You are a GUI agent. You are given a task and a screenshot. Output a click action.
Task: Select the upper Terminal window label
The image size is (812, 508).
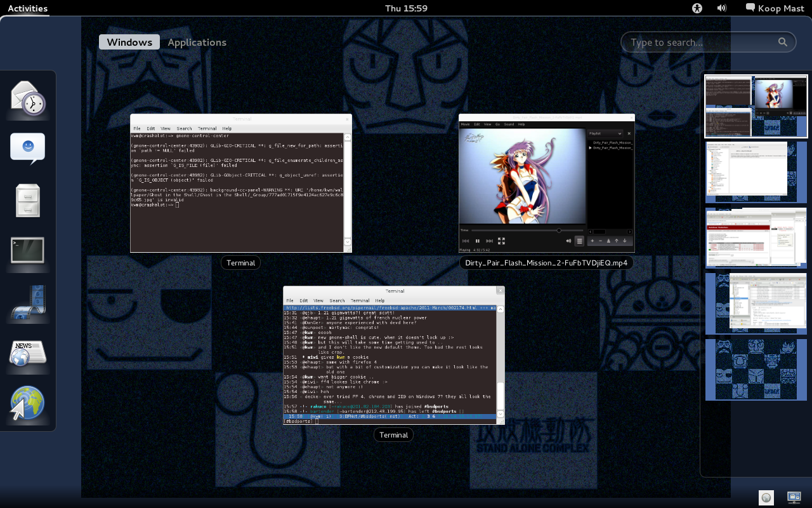pos(241,263)
